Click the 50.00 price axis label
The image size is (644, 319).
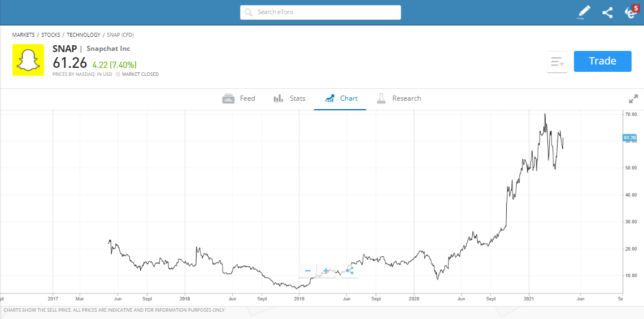(x=630, y=168)
